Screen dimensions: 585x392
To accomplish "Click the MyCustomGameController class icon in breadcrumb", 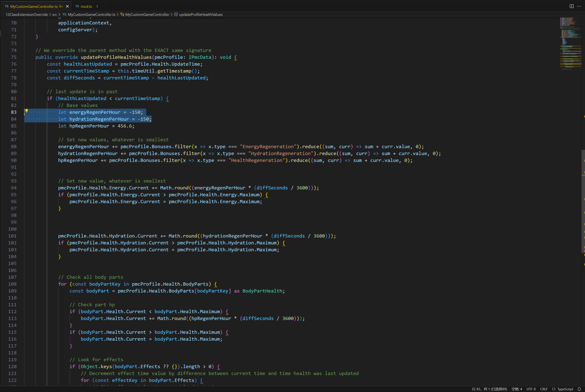I will click(122, 15).
